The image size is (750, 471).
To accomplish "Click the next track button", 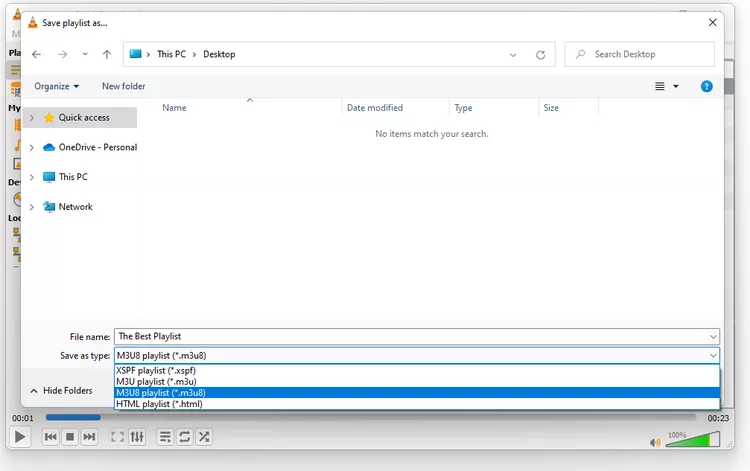I will point(89,437).
